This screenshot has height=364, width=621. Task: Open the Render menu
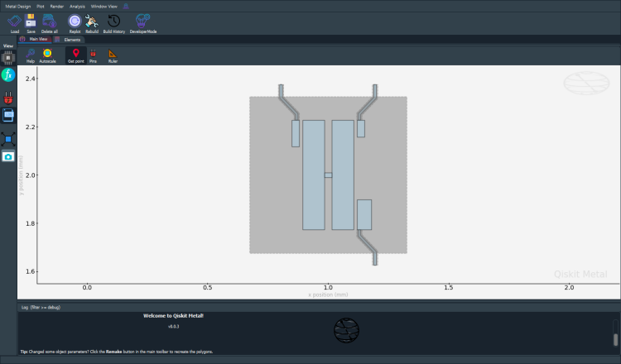pos(57,7)
